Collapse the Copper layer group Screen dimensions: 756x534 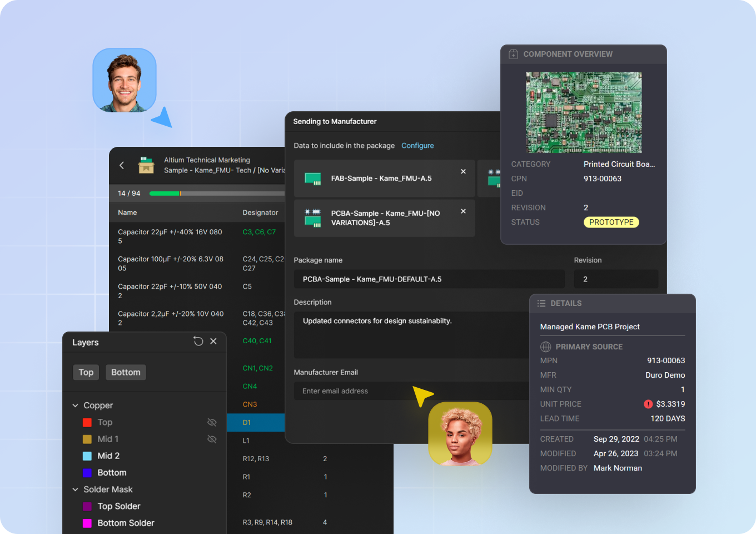click(76, 406)
